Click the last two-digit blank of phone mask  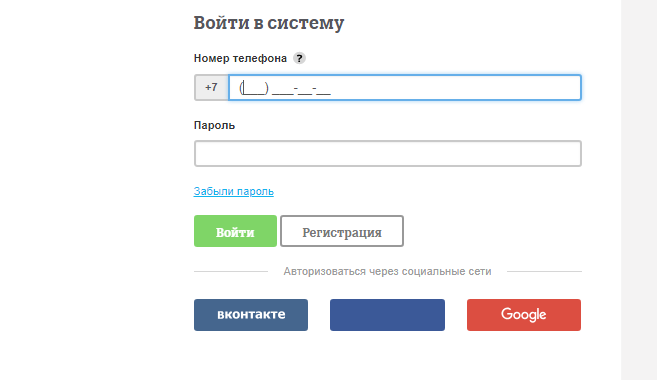(x=324, y=88)
